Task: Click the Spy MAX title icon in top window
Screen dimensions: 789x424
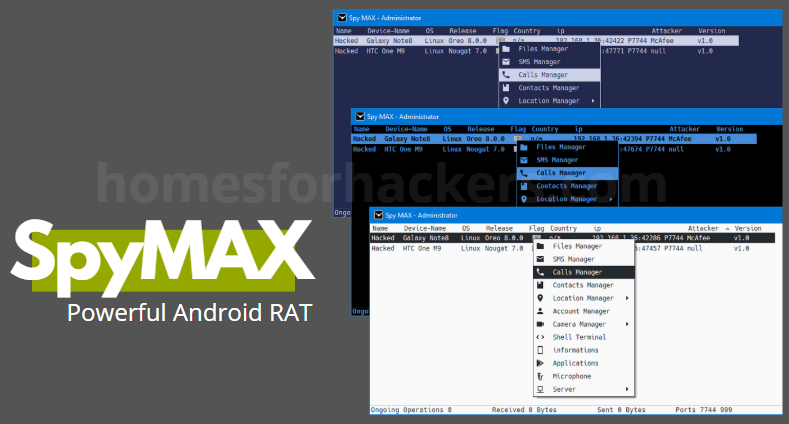Action: (x=342, y=18)
